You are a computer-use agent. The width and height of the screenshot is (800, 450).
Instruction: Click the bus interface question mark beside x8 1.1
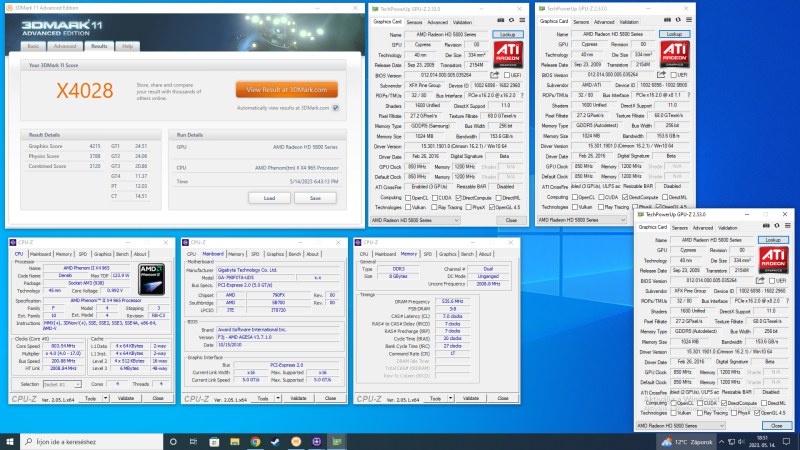click(689, 95)
